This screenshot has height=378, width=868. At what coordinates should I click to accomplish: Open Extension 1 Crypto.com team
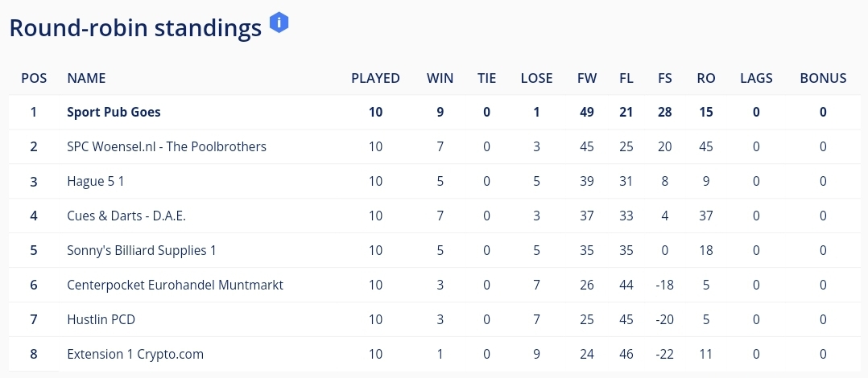click(x=135, y=354)
